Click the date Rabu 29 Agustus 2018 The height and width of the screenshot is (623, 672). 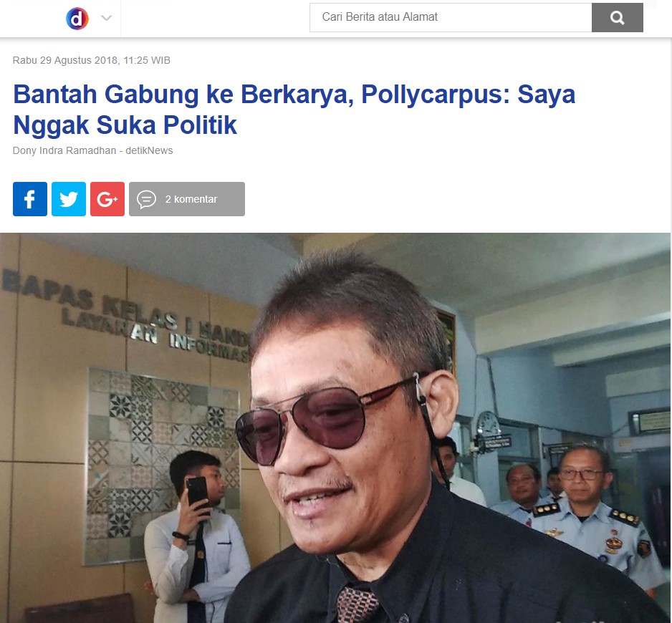coord(65,60)
